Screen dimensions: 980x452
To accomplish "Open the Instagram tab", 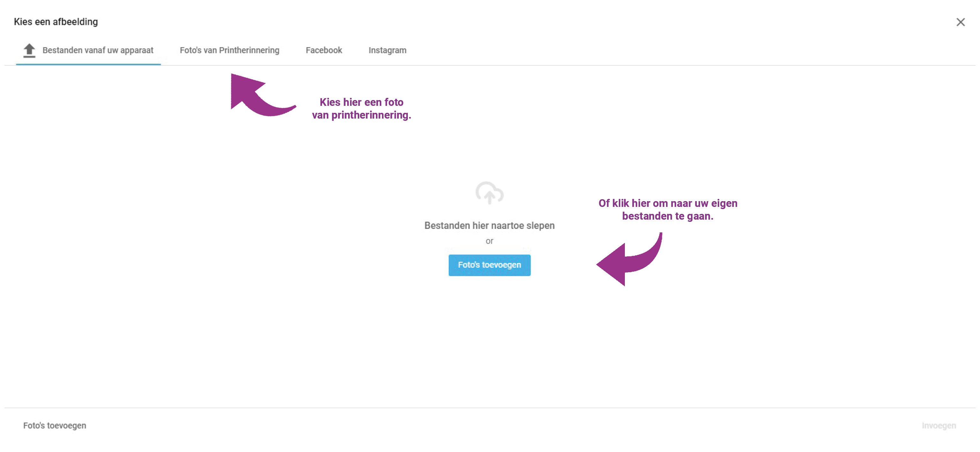I will [387, 50].
